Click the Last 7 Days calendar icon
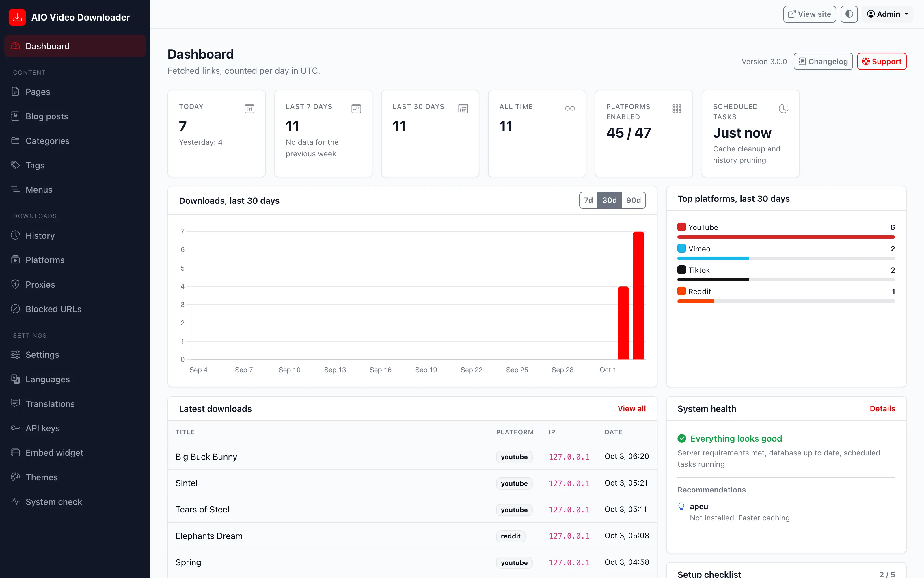 click(356, 109)
